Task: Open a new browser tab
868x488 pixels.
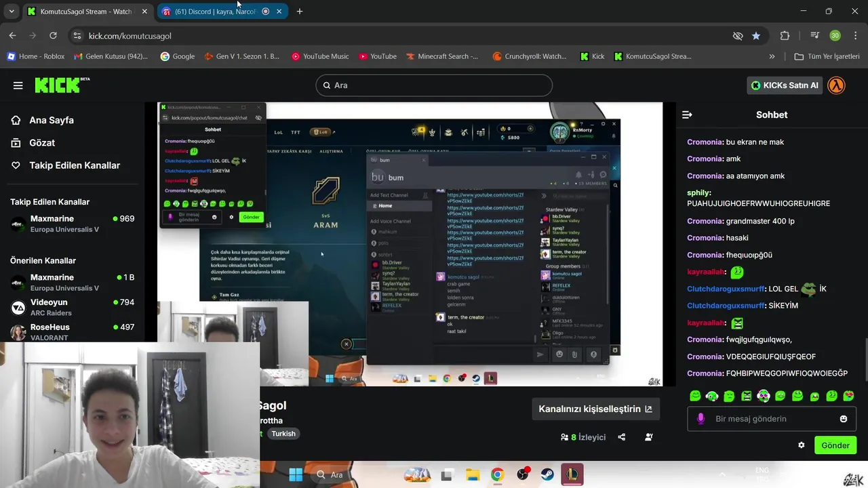Action: click(x=300, y=12)
